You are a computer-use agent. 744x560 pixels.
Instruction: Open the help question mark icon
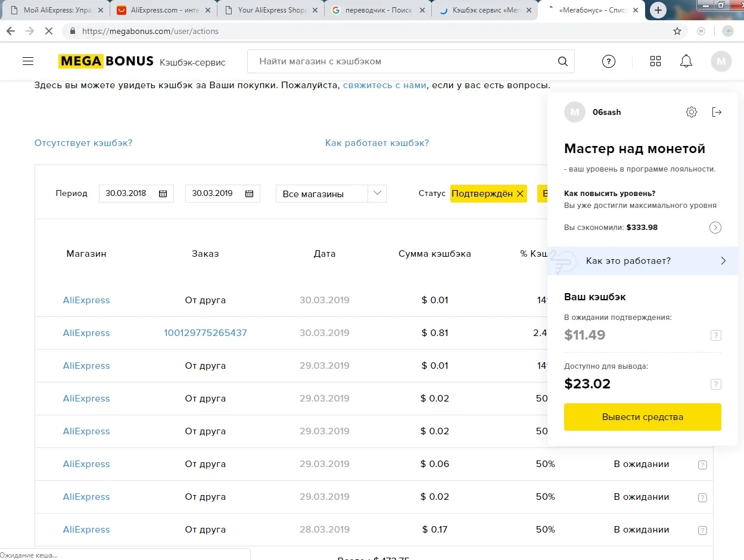(608, 61)
